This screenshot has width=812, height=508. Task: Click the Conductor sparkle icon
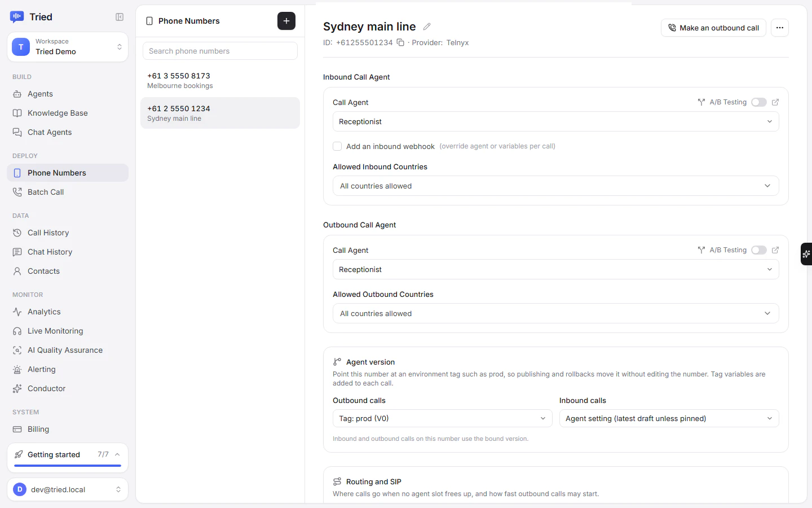[x=17, y=388]
